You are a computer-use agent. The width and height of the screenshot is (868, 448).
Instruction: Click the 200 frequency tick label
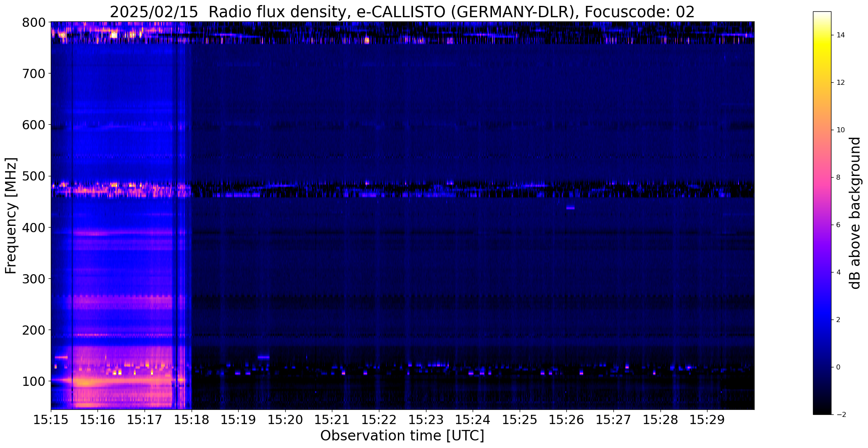coord(33,330)
